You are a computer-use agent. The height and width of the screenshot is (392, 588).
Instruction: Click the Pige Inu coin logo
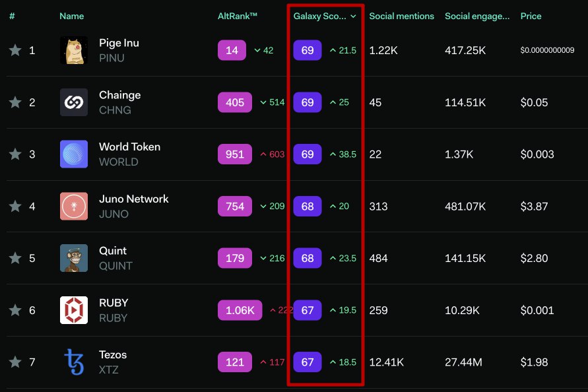74,50
